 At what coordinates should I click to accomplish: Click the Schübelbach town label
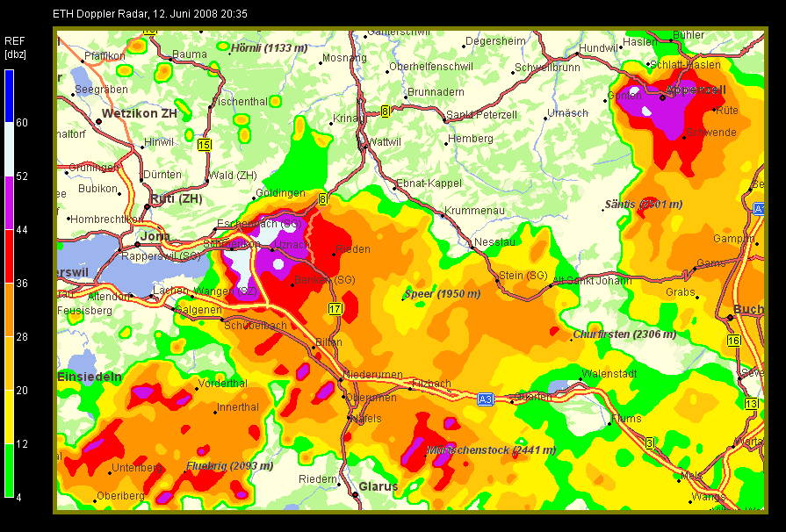(256, 325)
